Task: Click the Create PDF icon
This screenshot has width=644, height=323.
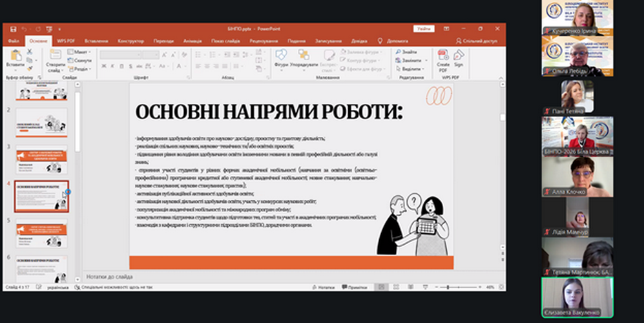Action: [443, 56]
